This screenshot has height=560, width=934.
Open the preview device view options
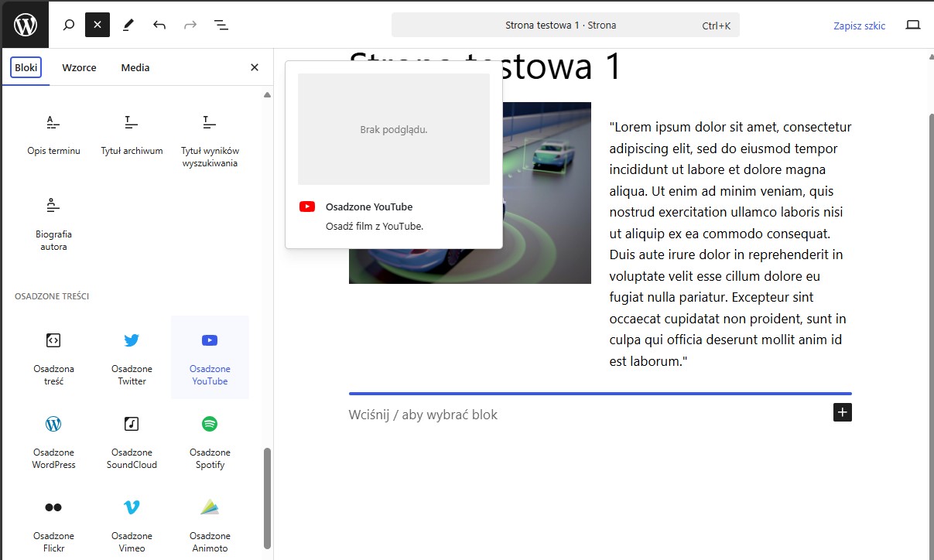913,25
